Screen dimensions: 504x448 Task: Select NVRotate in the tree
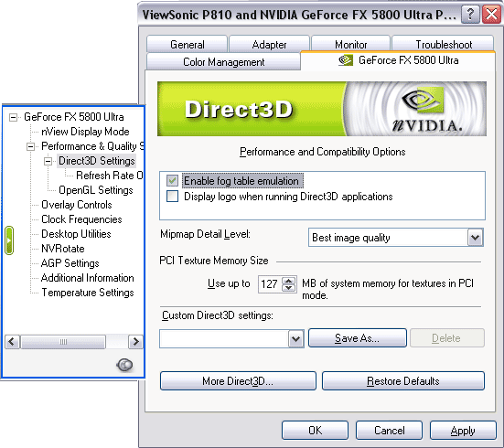[63, 249]
